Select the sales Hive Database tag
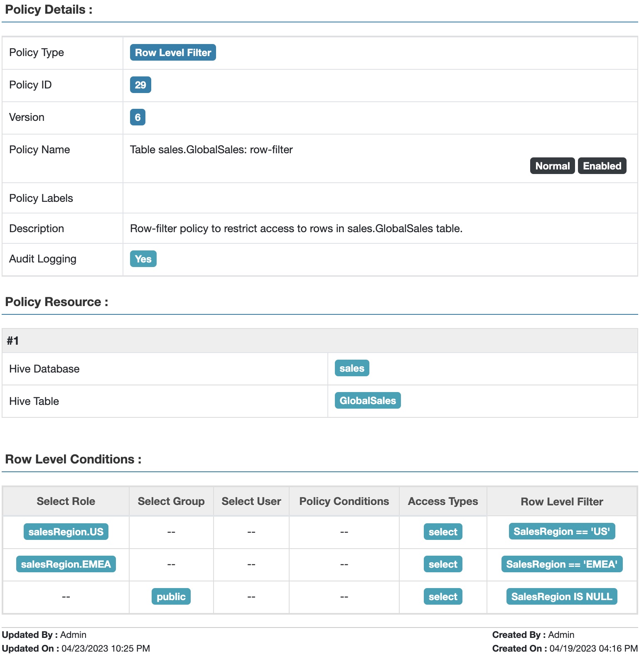Screen dimensions: 644x657 [x=351, y=368]
